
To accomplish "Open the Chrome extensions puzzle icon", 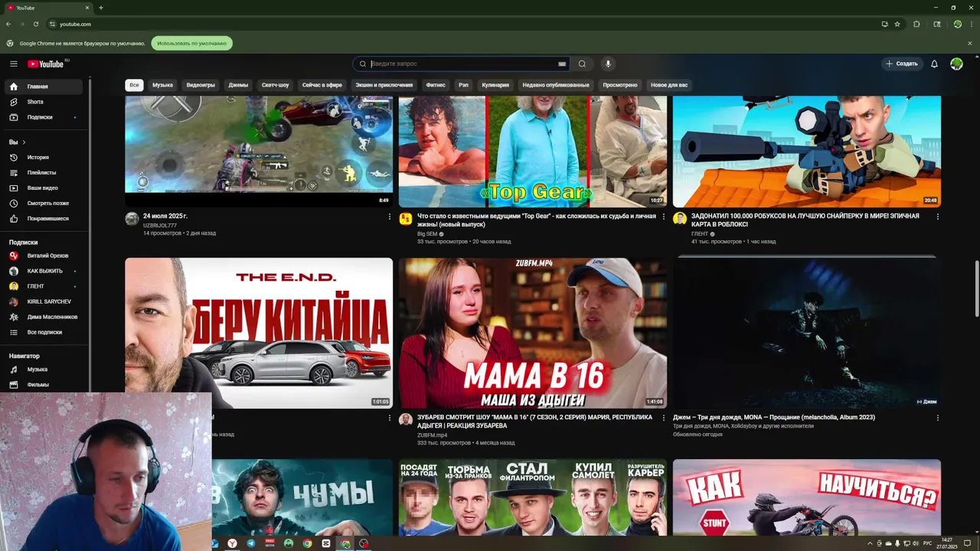I will 916,24.
